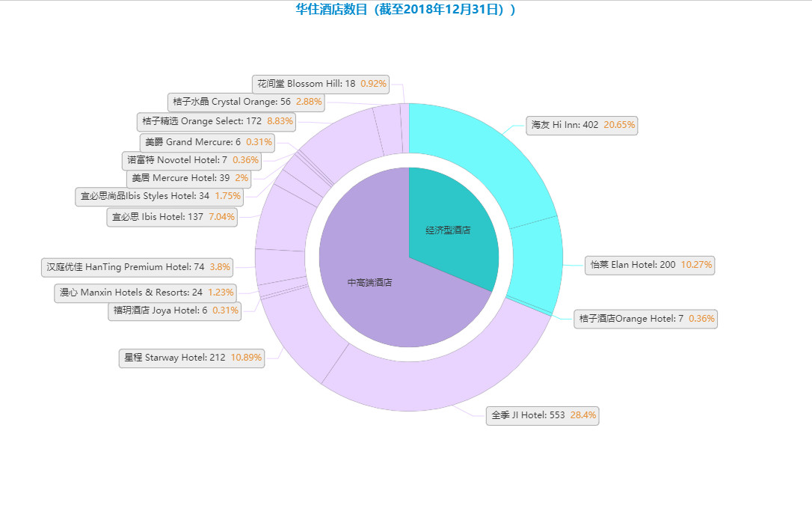Select the HanTing Premium ring segment
Screen dimensions: 812x511
coord(280,266)
